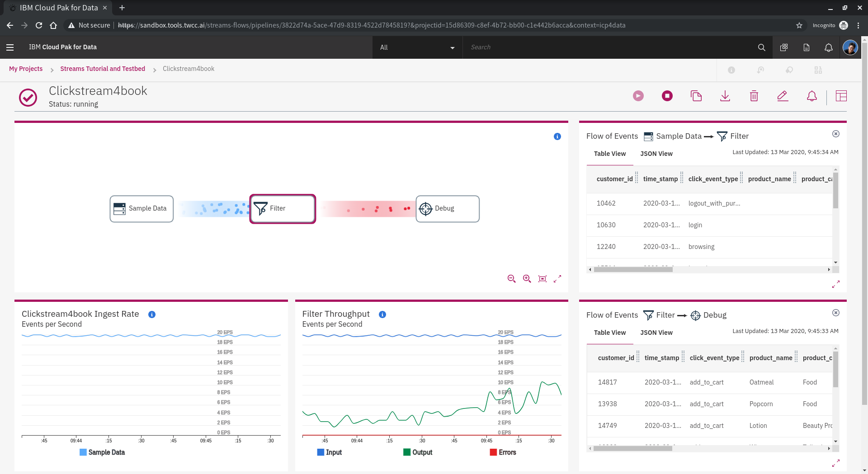This screenshot has width=868, height=474.
Task: Click time_stamp column header in bottom table
Action: (x=662, y=358)
